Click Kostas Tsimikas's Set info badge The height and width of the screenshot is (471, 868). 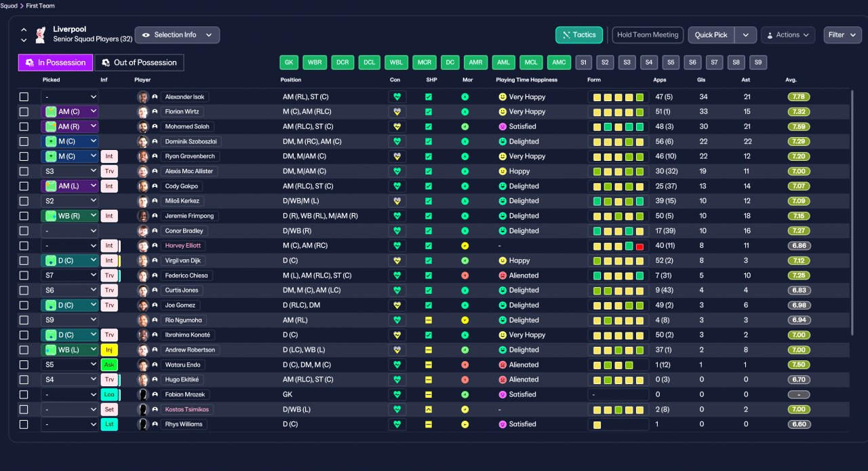[109, 409]
